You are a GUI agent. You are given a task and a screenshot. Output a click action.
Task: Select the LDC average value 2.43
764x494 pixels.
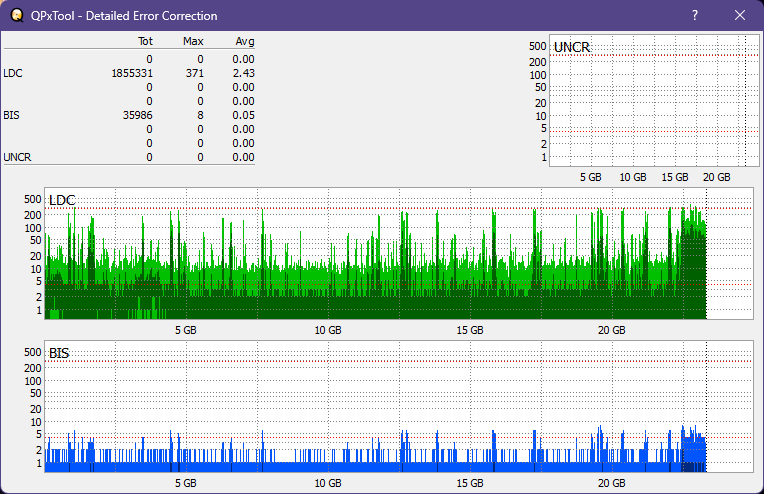243,73
